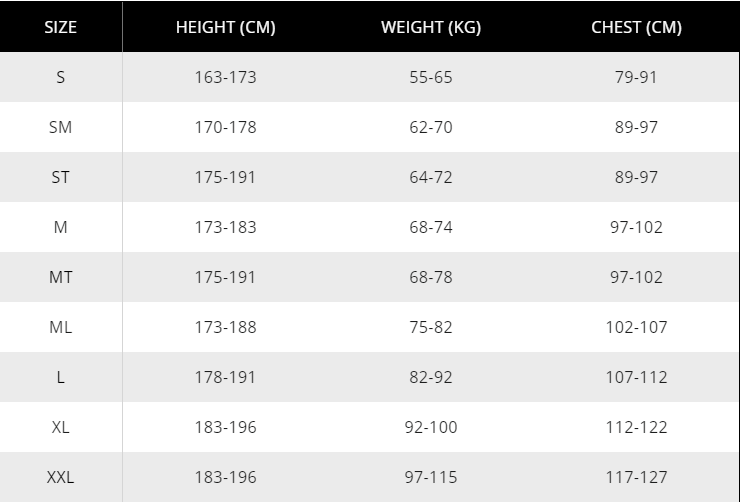Select the MT size row label
Screen dimensions: 740x502
click(x=61, y=277)
